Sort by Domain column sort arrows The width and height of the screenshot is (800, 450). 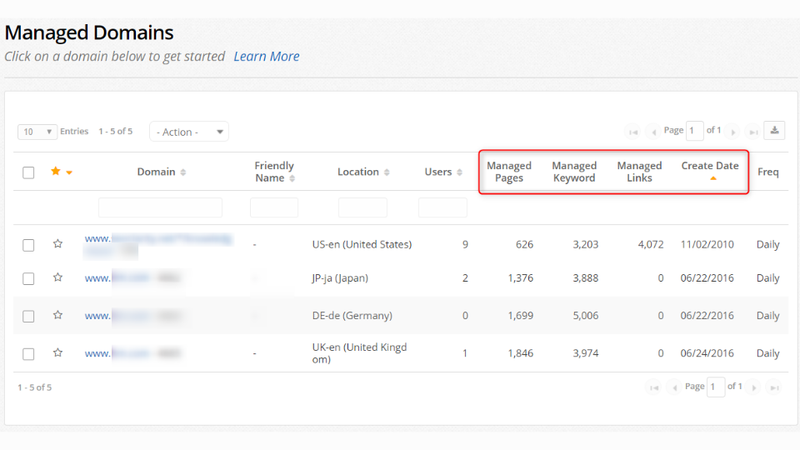coord(183,172)
